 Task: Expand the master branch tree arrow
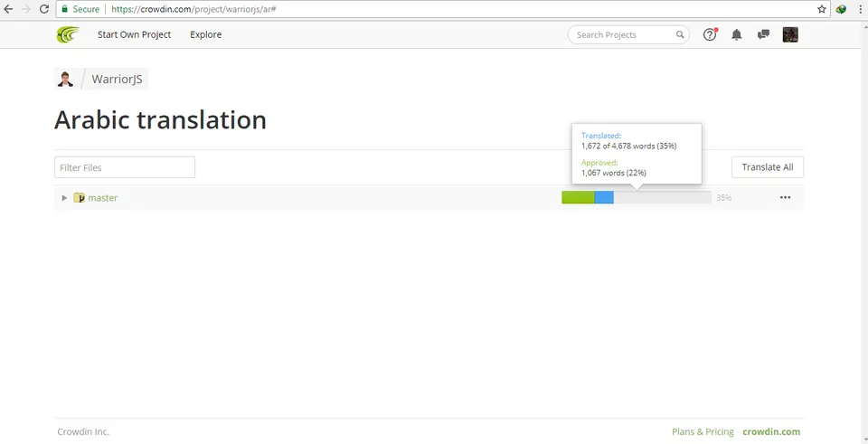tap(64, 198)
